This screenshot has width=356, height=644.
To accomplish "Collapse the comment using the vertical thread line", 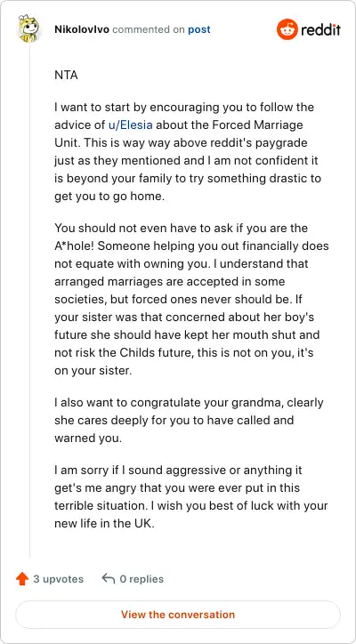I will coord(29,300).
